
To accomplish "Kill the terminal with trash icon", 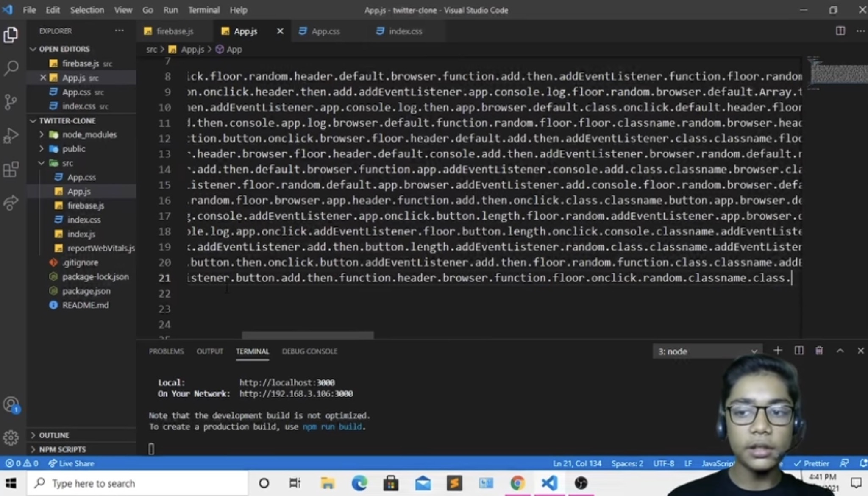I will [819, 351].
